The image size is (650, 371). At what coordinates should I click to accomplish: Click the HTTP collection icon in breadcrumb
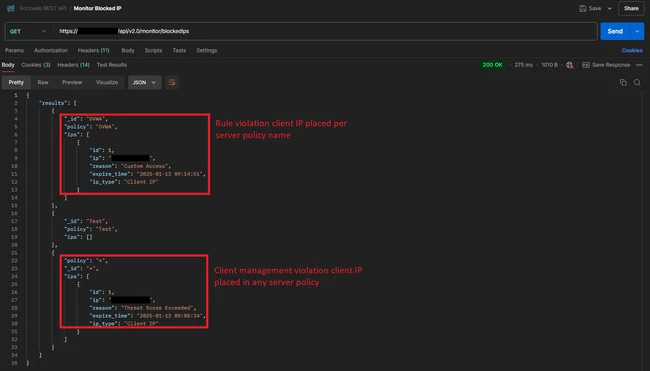tap(11, 8)
